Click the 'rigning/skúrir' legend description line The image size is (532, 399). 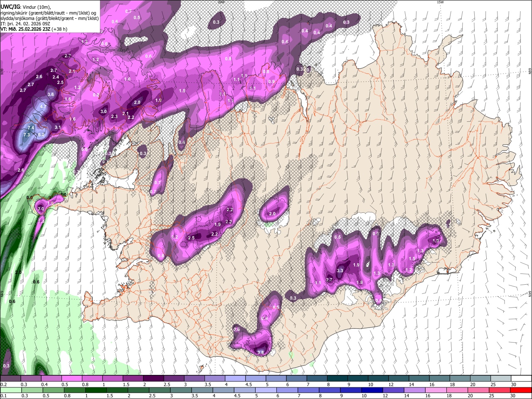[49, 13]
